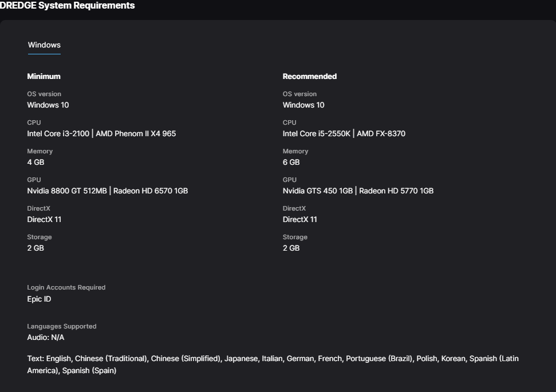Click the Recommended column heading
Screen dimensions: 556x392
(x=309, y=76)
